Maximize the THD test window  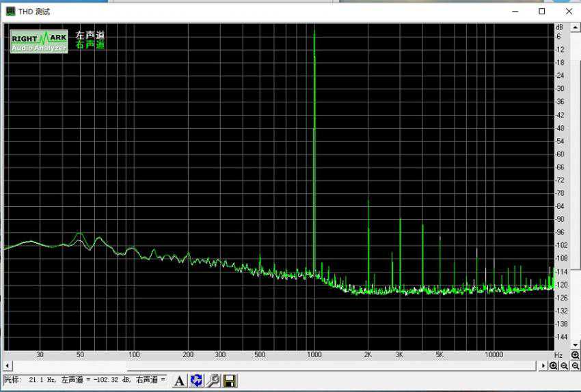coord(541,12)
